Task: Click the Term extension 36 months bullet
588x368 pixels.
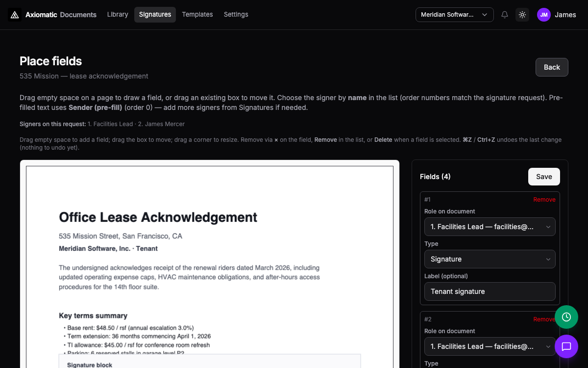Action: click(x=137, y=337)
